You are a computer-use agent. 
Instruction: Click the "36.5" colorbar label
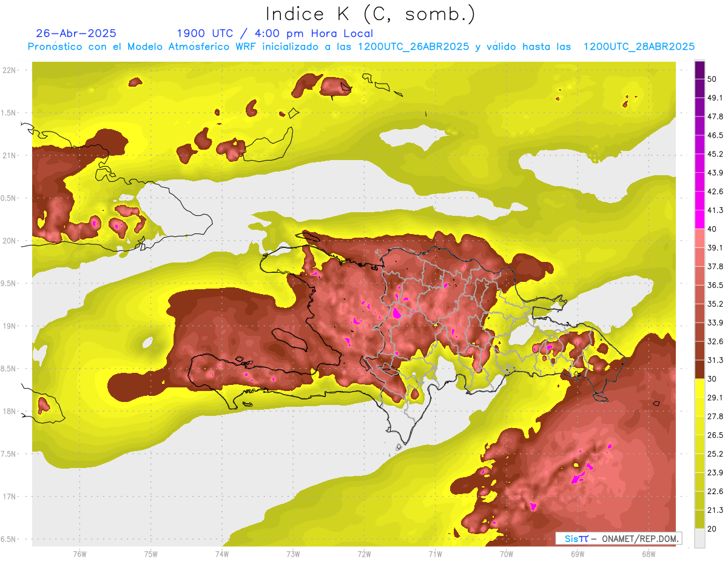pyautogui.click(x=715, y=285)
